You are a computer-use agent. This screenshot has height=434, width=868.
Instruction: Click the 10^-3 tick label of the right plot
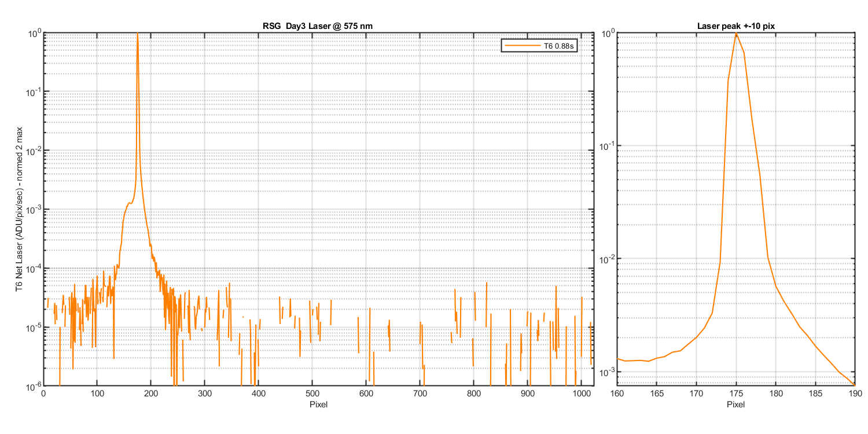[606, 371]
